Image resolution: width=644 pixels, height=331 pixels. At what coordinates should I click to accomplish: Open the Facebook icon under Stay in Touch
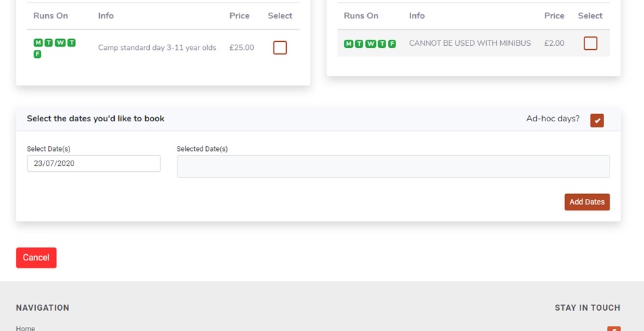tap(614, 329)
